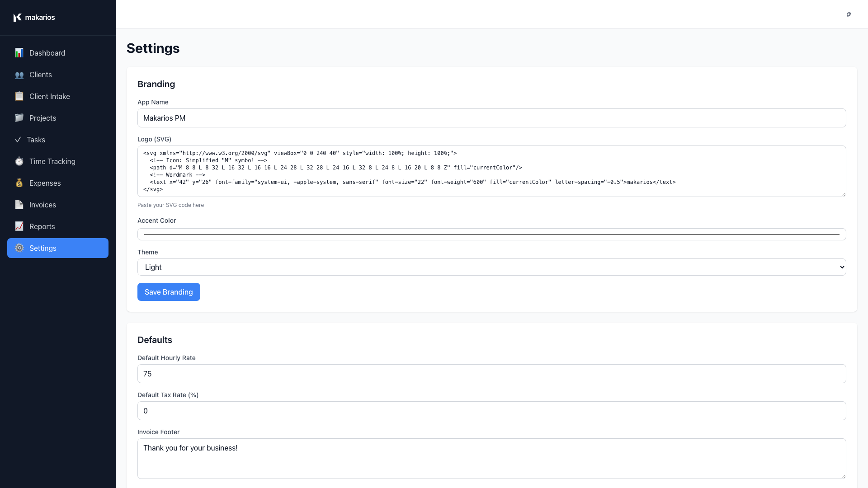Click the makarios logo in the sidebar
This screenshot has width=868, height=488.
tap(34, 17)
